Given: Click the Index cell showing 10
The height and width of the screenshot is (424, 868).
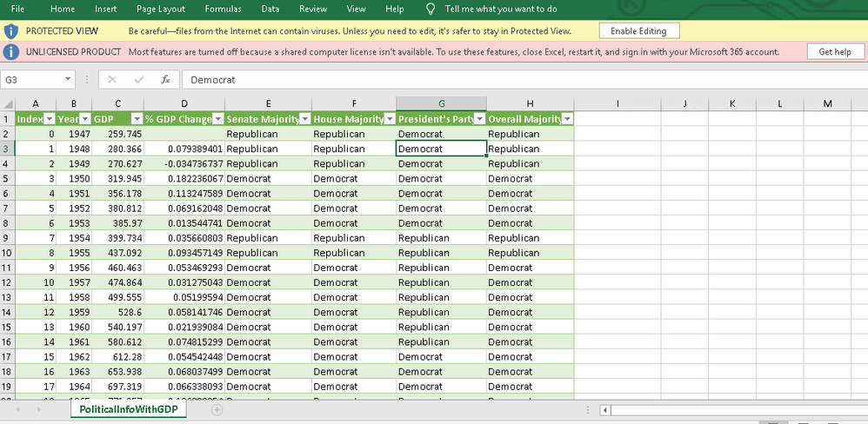Looking at the screenshot, I should [x=36, y=282].
